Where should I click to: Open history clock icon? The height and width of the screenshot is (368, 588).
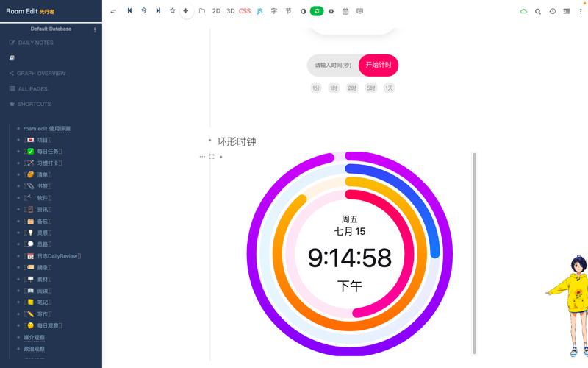(553, 11)
